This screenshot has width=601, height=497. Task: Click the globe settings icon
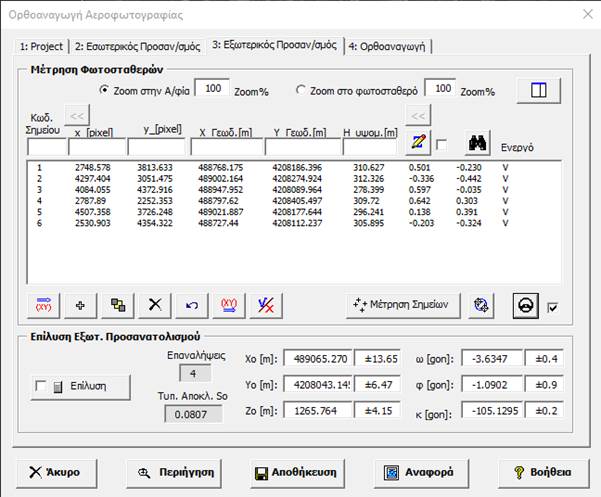[x=481, y=304]
